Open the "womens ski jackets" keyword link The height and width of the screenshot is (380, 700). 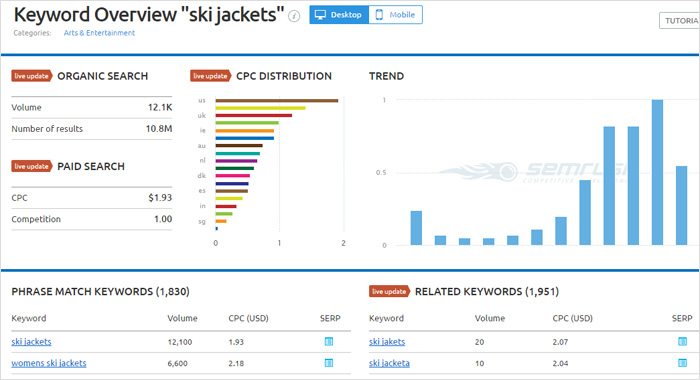(49, 363)
